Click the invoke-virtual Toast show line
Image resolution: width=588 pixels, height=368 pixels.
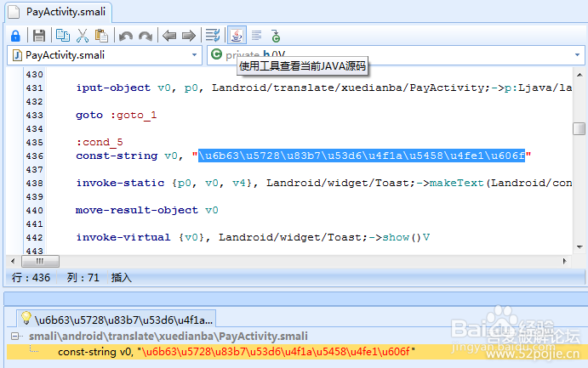pos(253,237)
